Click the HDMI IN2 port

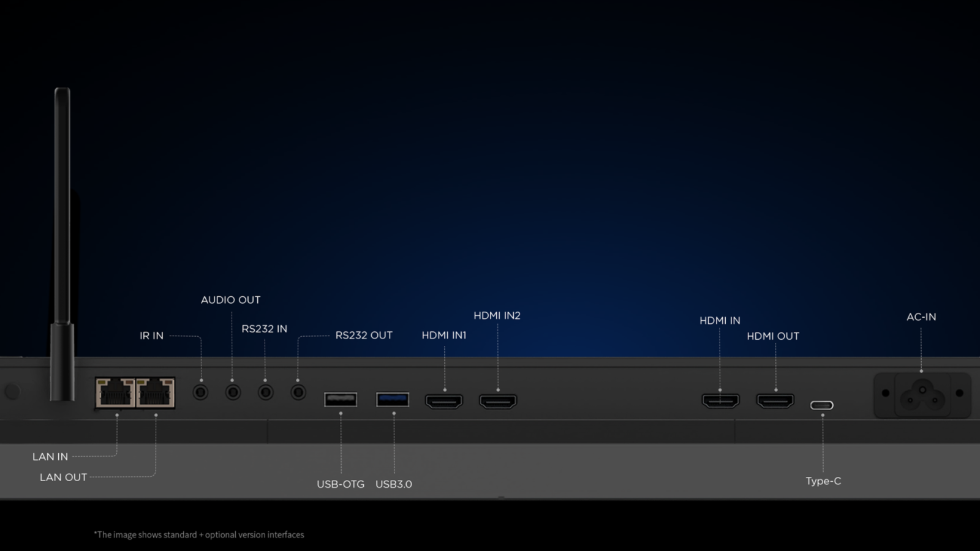(x=498, y=401)
